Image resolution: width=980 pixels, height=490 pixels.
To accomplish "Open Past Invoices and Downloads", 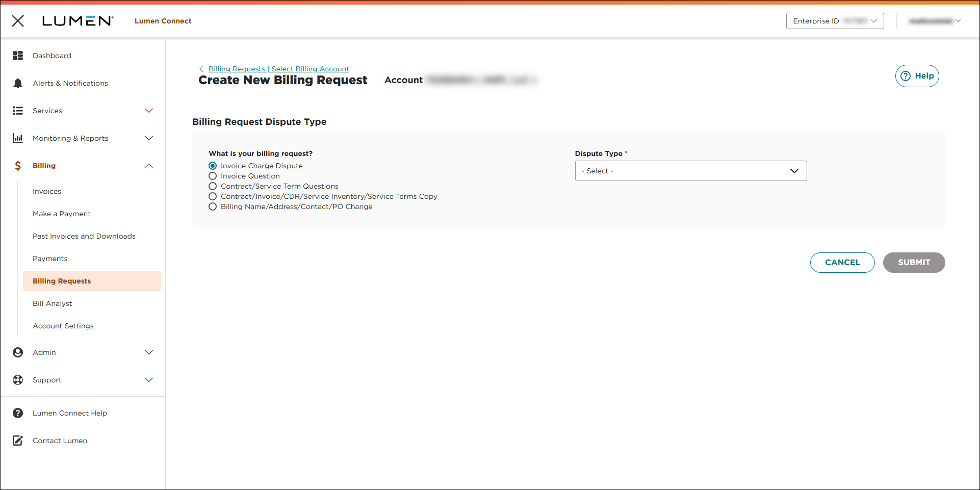I will click(x=84, y=236).
